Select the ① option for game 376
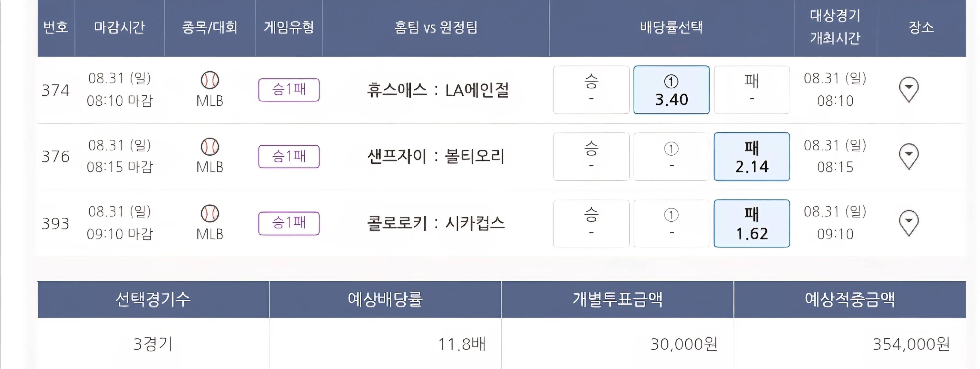Image resolution: width=980 pixels, height=369 pixels. (671, 157)
